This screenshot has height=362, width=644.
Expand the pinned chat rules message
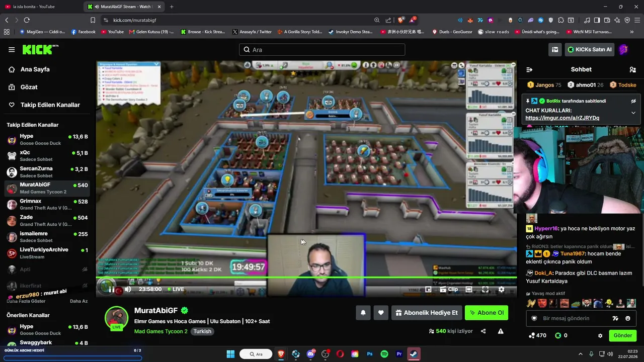633,113
